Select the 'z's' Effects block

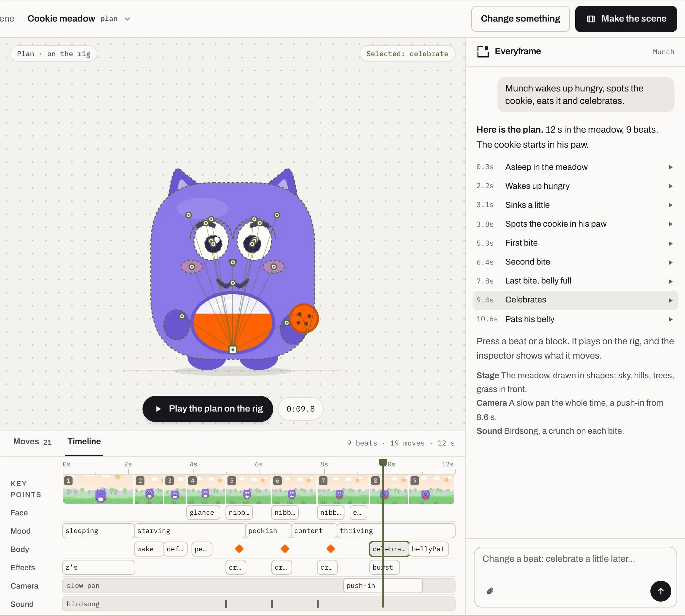click(99, 567)
